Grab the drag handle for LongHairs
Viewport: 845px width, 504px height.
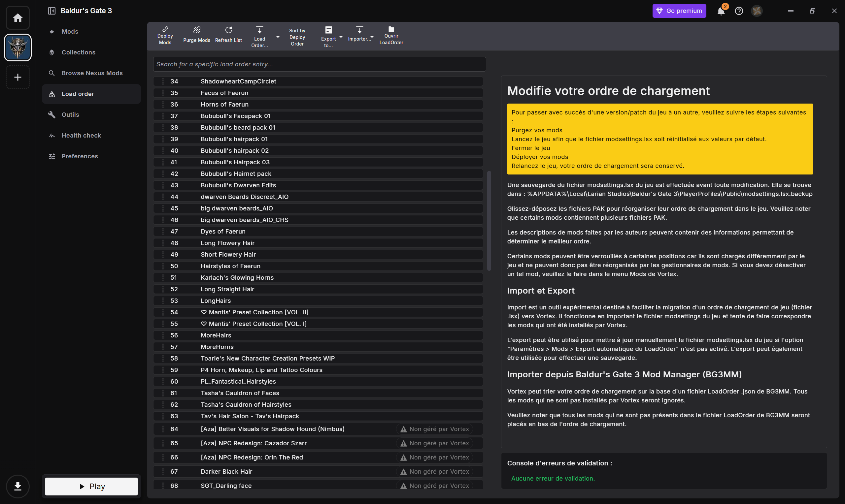[163, 301]
